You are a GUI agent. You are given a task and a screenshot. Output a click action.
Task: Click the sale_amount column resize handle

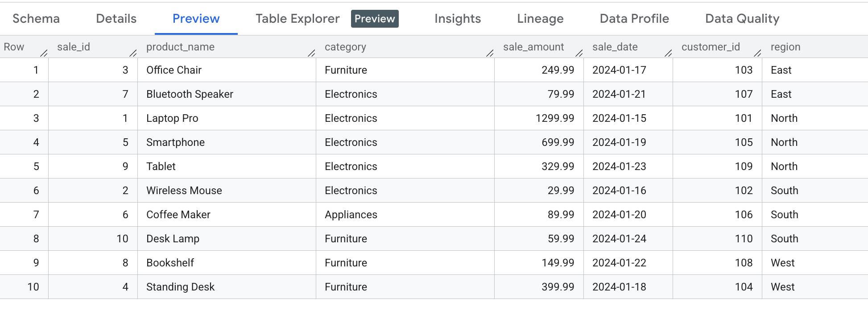click(x=579, y=53)
